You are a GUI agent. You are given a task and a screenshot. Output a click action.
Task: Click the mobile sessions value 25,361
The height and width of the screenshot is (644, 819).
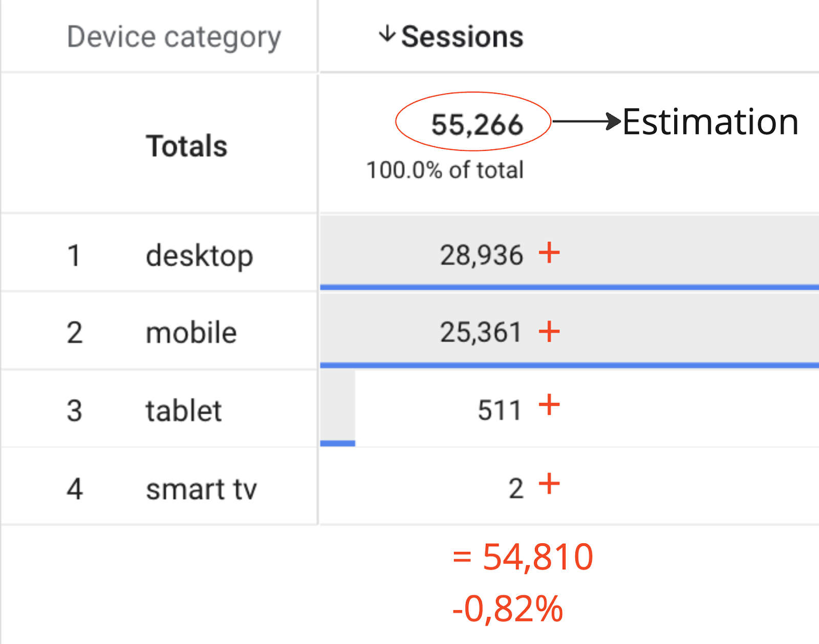click(481, 332)
